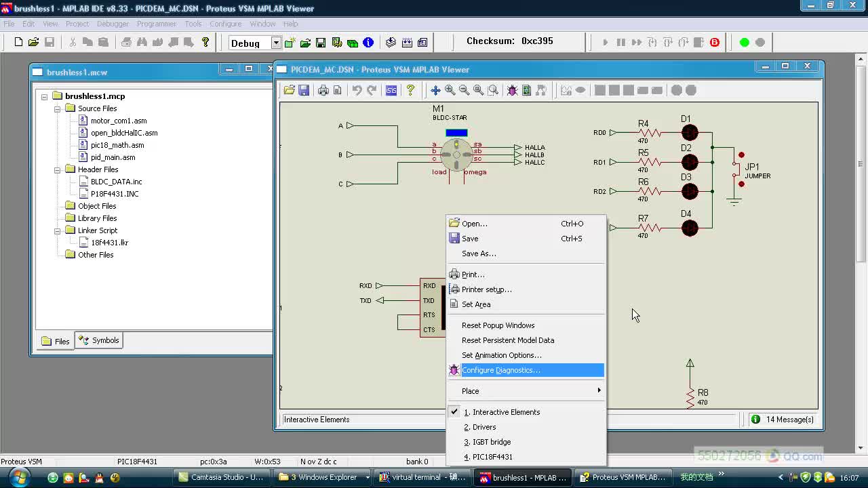Click the Zoom In magnifier icon
Viewport: 868px width, 488px height.
[x=450, y=90]
